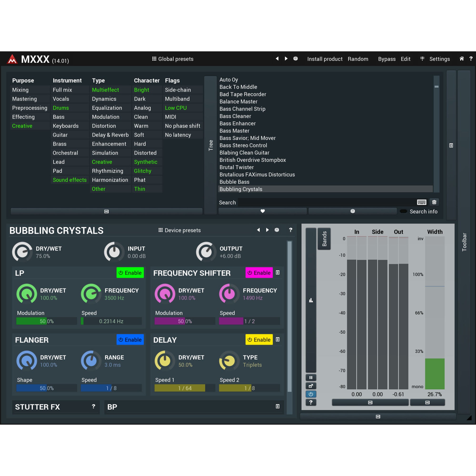Click Install product button
The image size is (476, 476).
(x=325, y=59)
